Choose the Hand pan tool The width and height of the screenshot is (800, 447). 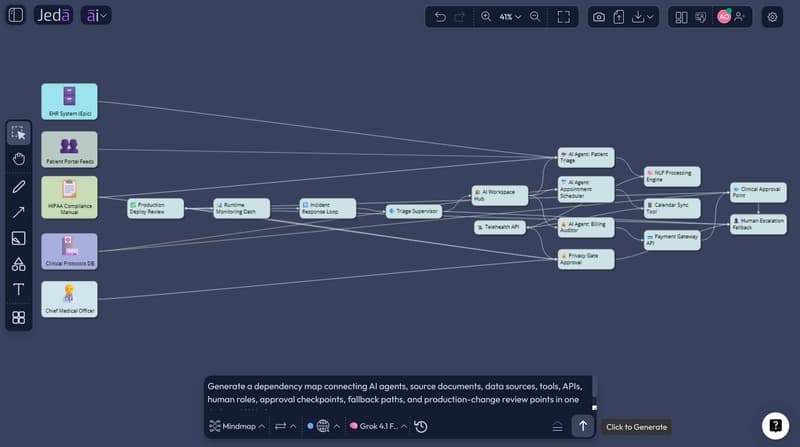[19, 159]
